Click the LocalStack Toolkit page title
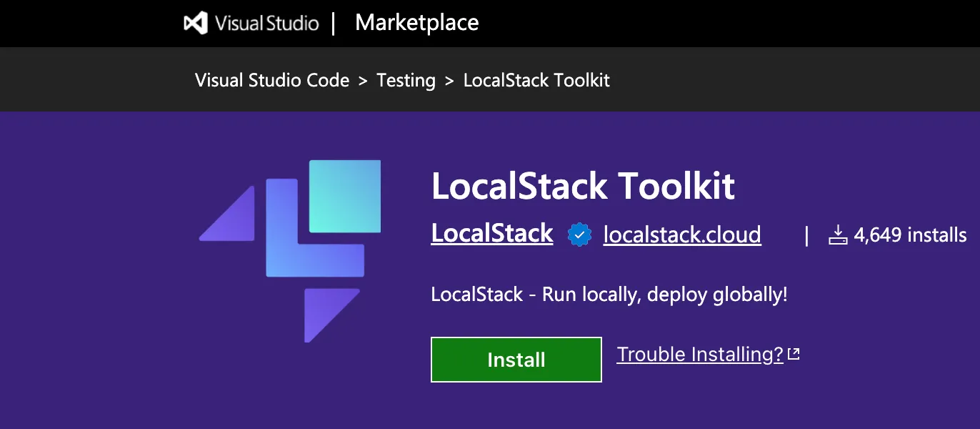 tap(583, 186)
